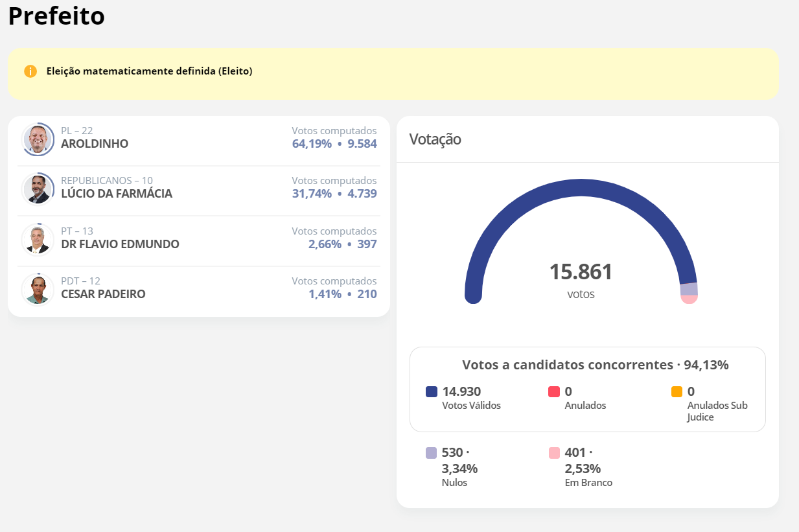Click the 530 · 3,34% Nulos value
This screenshot has width=799, height=532.
(459, 460)
